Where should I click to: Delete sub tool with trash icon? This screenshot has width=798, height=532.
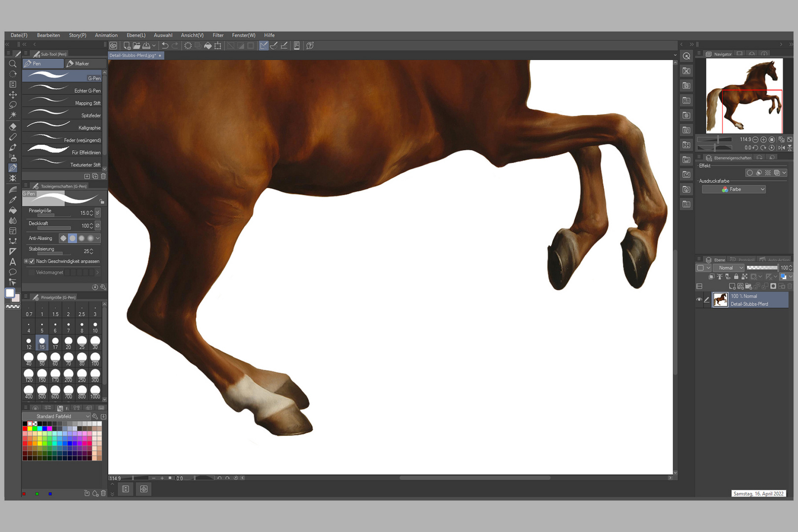[x=103, y=176]
